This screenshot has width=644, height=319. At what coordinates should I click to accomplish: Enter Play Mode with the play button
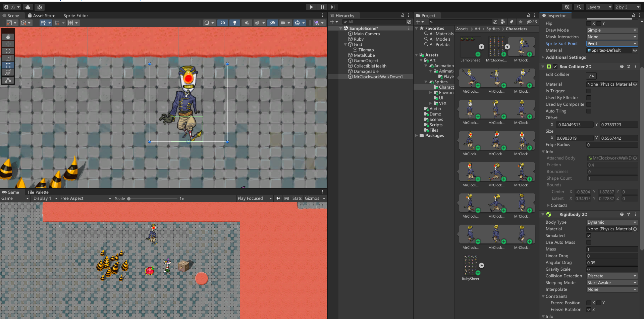tap(311, 7)
